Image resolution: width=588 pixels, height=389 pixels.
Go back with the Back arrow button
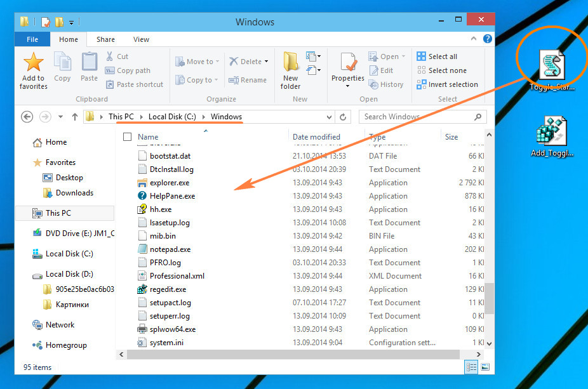(x=27, y=117)
